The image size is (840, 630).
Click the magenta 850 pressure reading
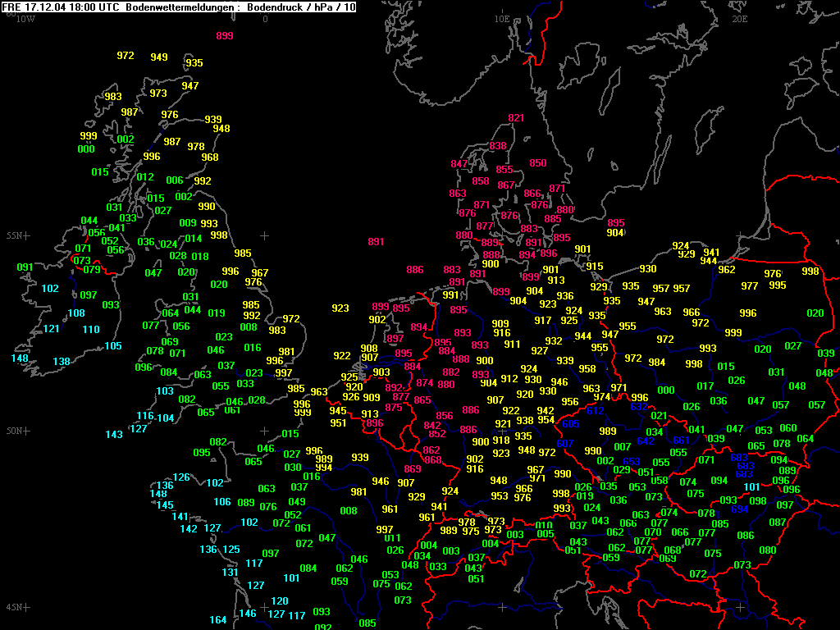[538, 163]
